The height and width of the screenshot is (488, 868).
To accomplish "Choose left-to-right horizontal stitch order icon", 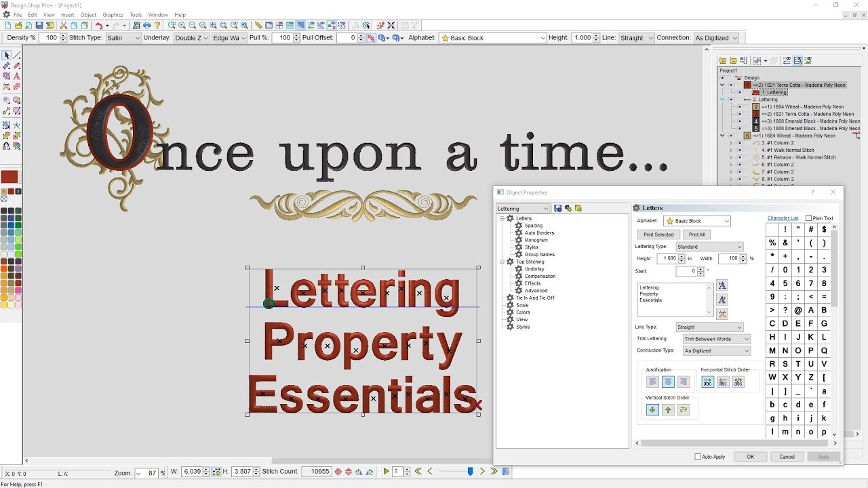I will pyautogui.click(x=707, y=382).
